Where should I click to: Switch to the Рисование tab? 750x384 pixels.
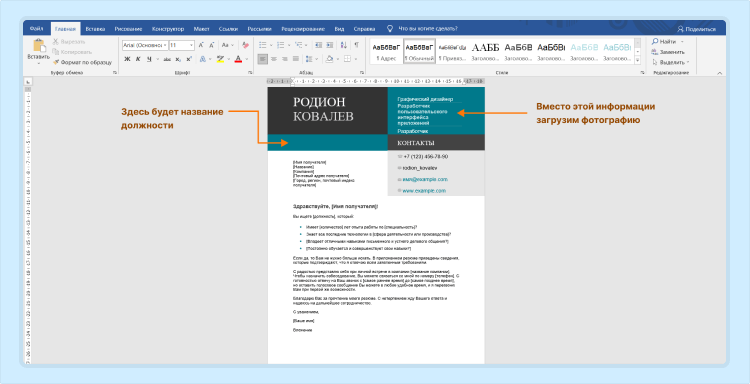coord(128,29)
